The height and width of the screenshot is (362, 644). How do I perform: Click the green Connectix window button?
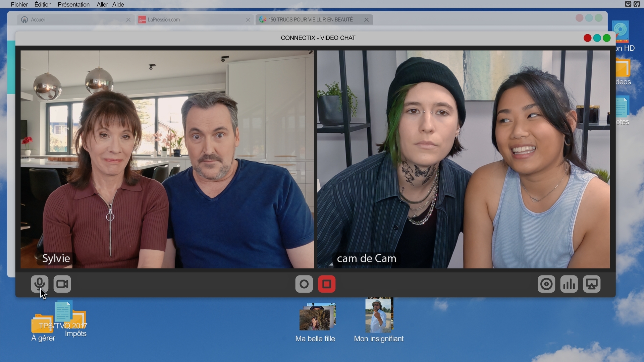(x=606, y=38)
